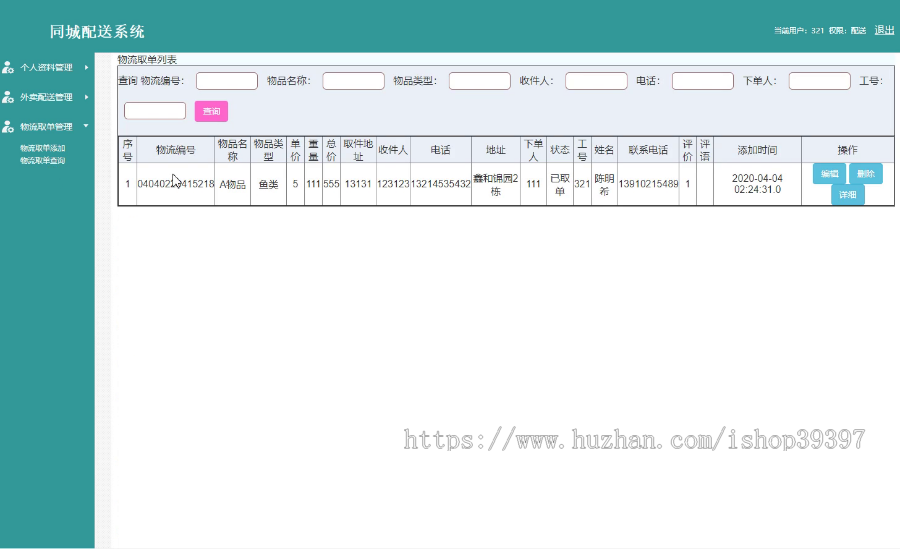
Task: Click the 外卖配送管理 user-gear icon
Action: tap(7, 97)
